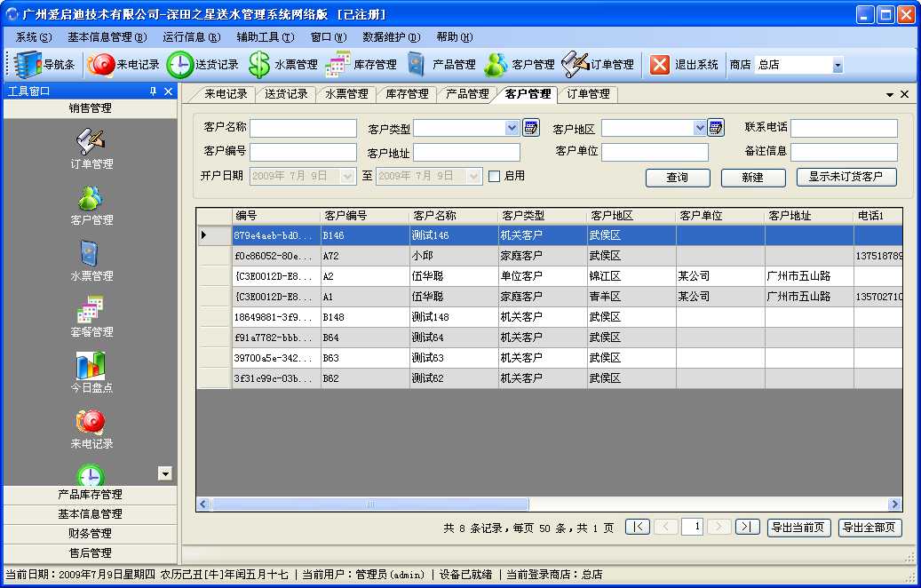Click the 新建 button
921x588 pixels.
click(x=753, y=178)
